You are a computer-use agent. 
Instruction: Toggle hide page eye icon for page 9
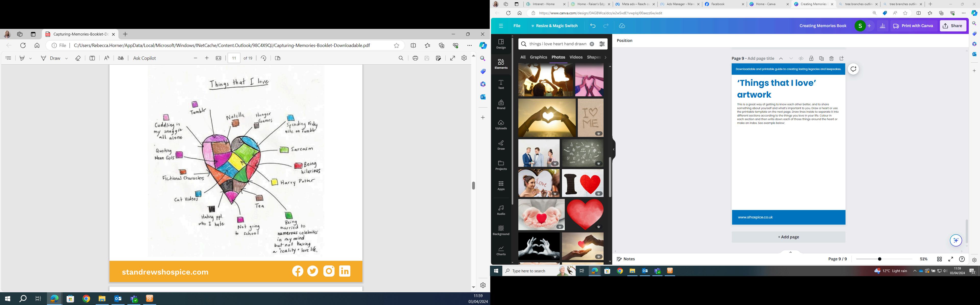coord(801,59)
